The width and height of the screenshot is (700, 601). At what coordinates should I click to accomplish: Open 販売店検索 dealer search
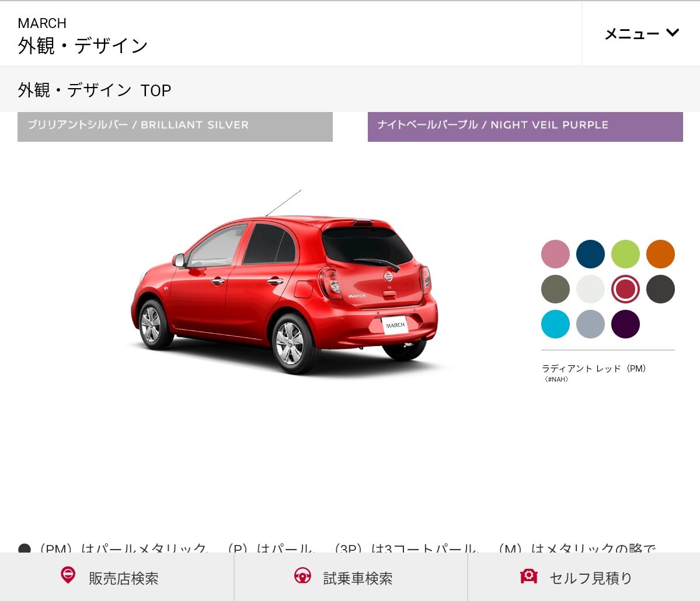point(117,577)
